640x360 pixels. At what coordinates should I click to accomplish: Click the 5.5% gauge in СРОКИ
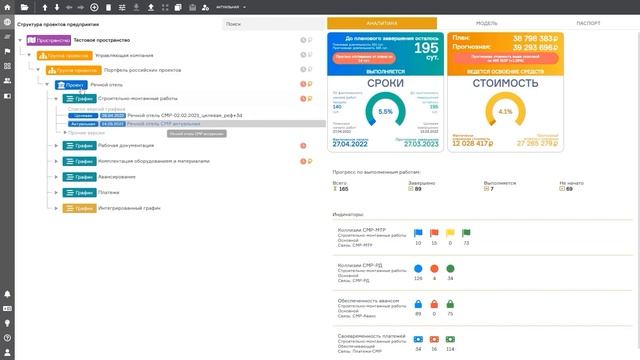coord(385,109)
